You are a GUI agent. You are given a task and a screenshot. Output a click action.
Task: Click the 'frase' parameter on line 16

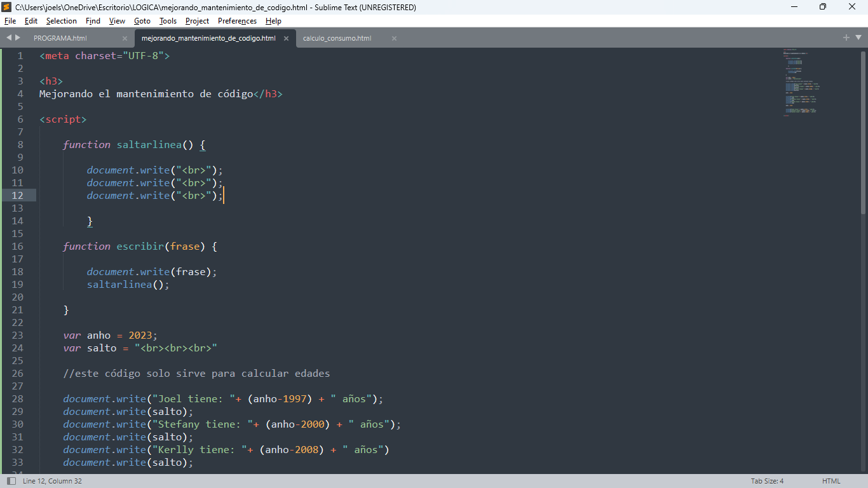point(185,247)
